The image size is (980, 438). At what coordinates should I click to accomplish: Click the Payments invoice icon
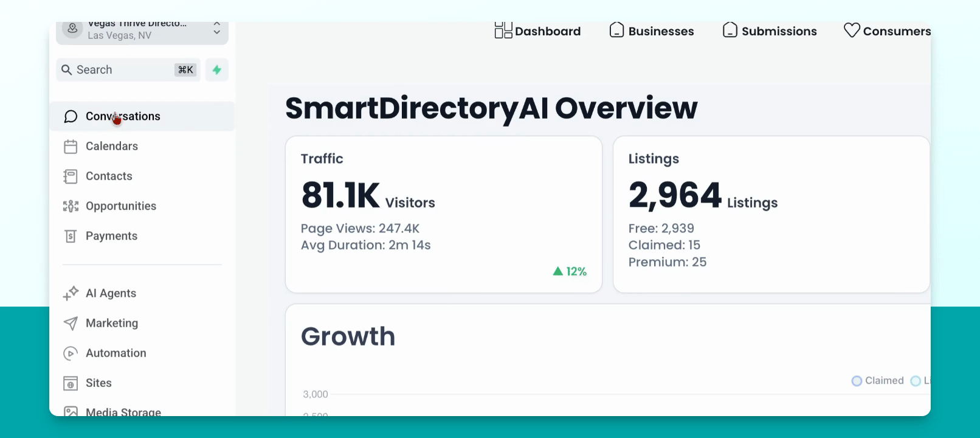point(71,236)
